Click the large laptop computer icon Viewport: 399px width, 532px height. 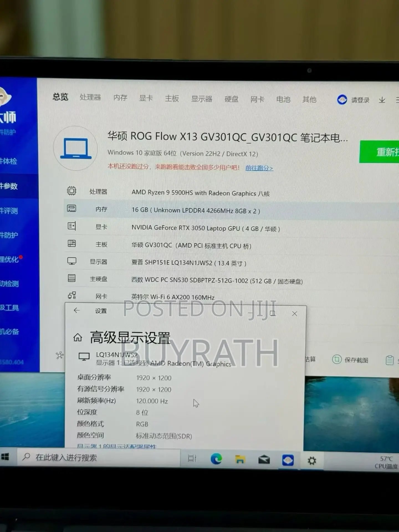pyautogui.click(x=76, y=148)
